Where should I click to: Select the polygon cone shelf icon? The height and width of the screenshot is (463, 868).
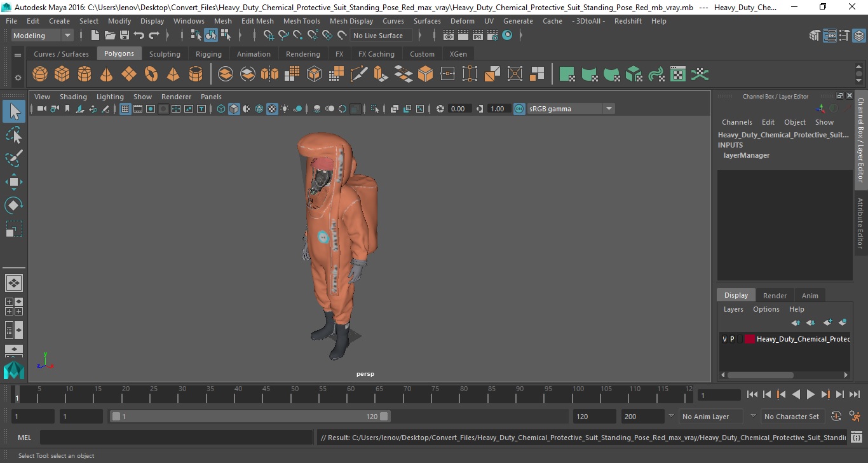click(107, 74)
